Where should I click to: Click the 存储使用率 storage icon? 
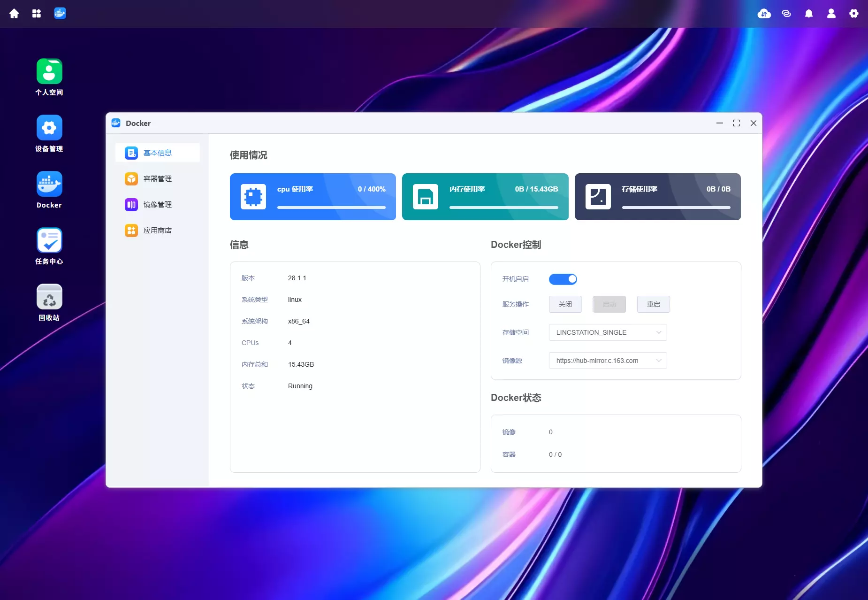pyautogui.click(x=598, y=197)
